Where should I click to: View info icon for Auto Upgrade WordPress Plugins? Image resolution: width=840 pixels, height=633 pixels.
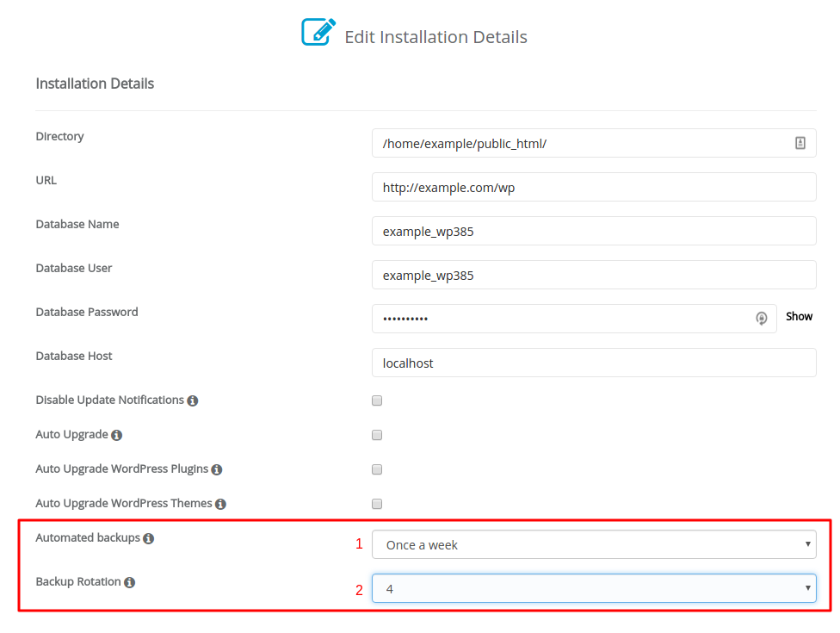[216, 469]
